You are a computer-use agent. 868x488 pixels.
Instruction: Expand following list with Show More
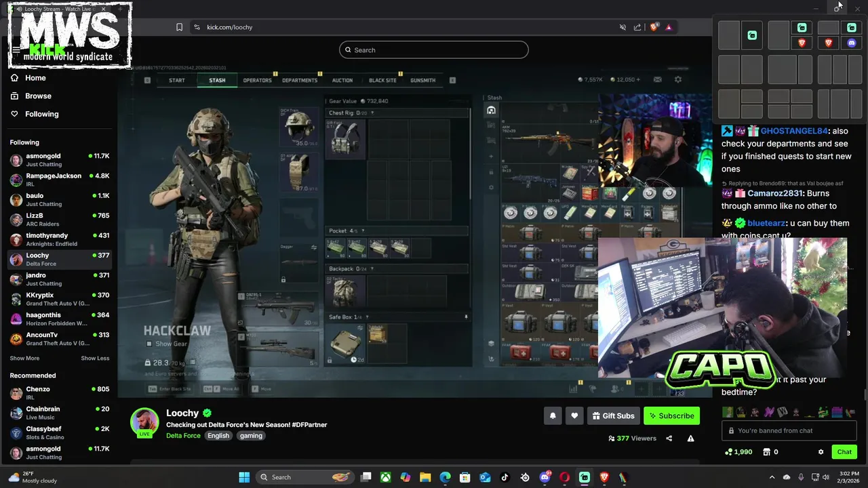click(x=24, y=359)
